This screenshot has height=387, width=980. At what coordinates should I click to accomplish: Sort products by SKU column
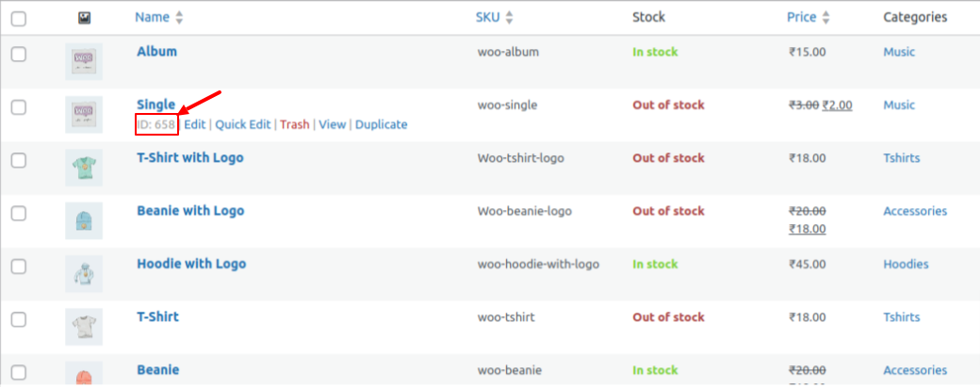tap(495, 17)
